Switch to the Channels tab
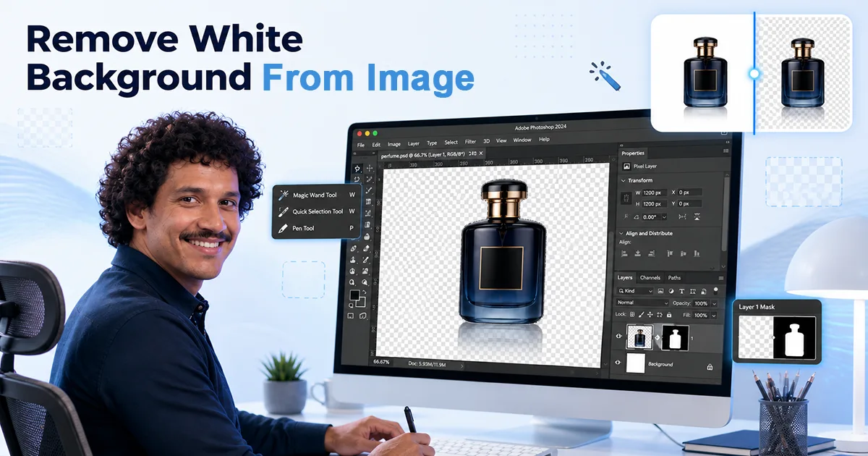Viewport: 868px width, 456px height. (650, 278)
